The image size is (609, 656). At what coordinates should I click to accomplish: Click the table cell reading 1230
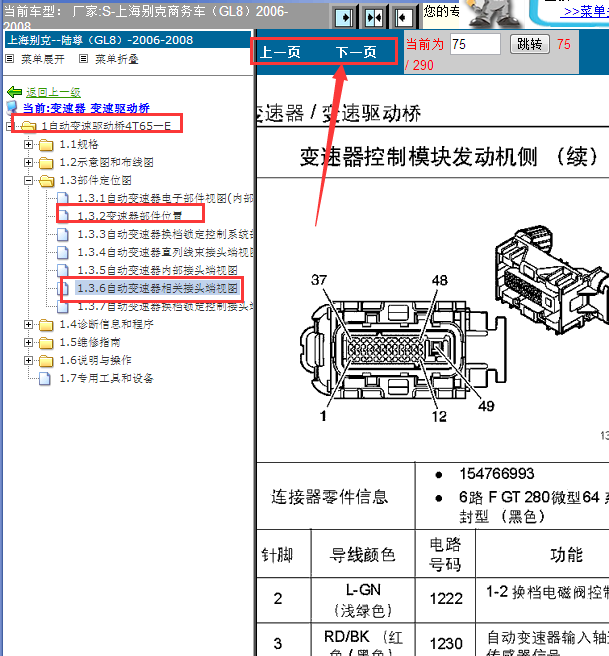tap(445, 640)
